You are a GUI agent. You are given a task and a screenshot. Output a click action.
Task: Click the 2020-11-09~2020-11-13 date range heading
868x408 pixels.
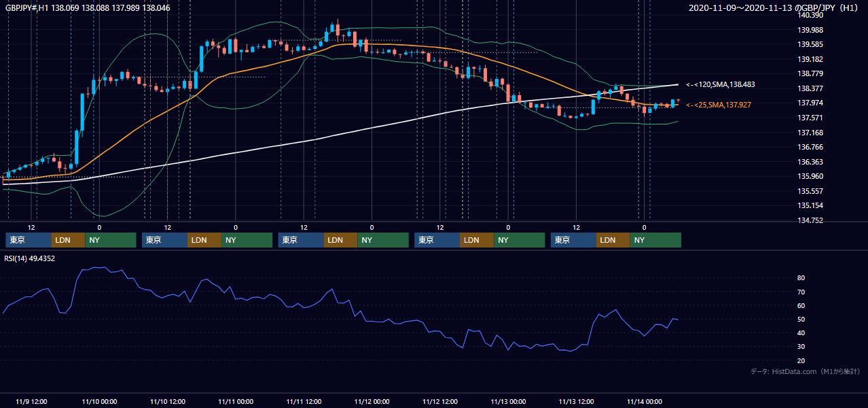click(x=774, y=7)
